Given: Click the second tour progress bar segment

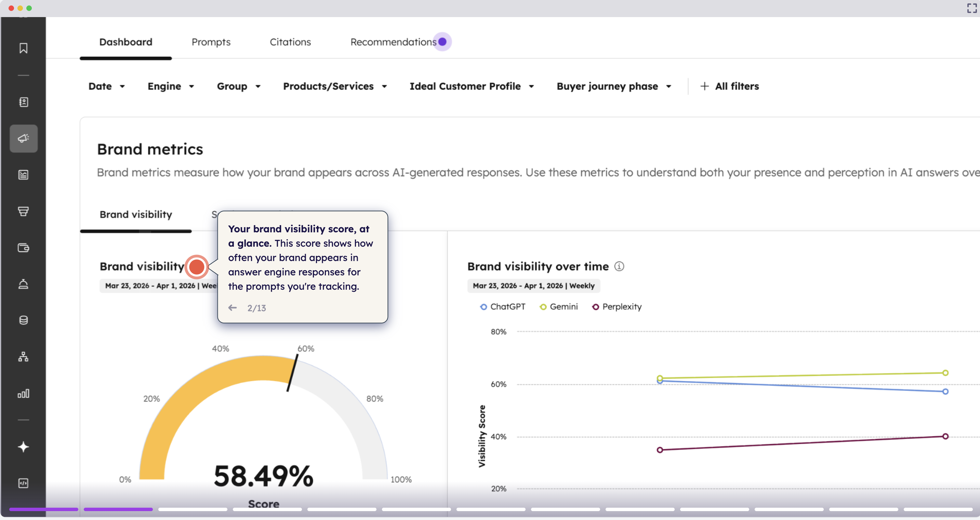Looking at the screenshot, I should 118,509.
